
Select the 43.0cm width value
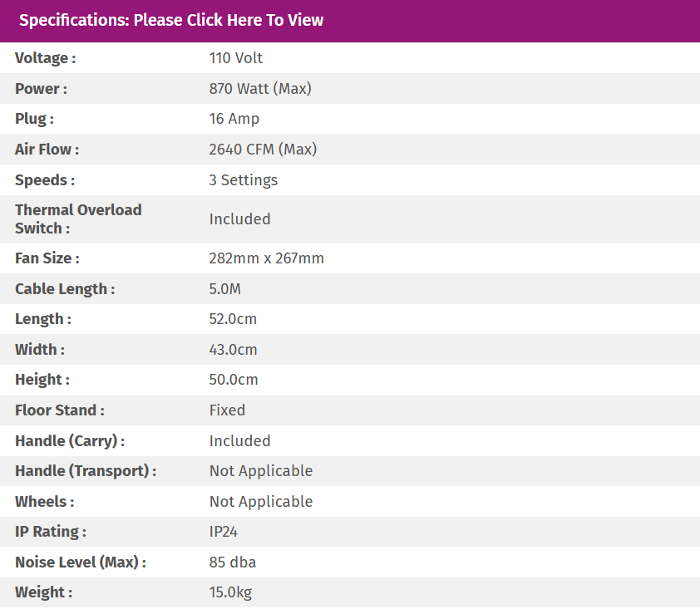pos(234,350)
